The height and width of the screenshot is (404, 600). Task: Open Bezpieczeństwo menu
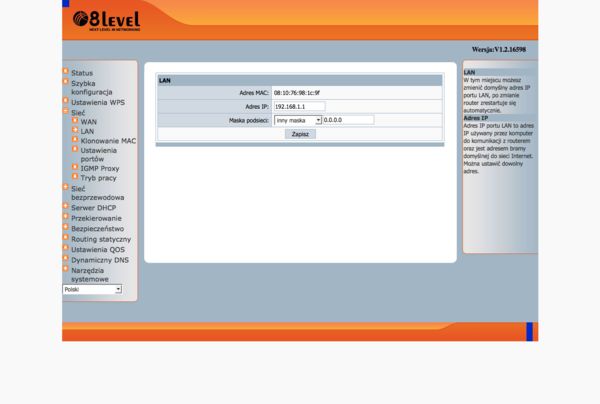(98, 228)
